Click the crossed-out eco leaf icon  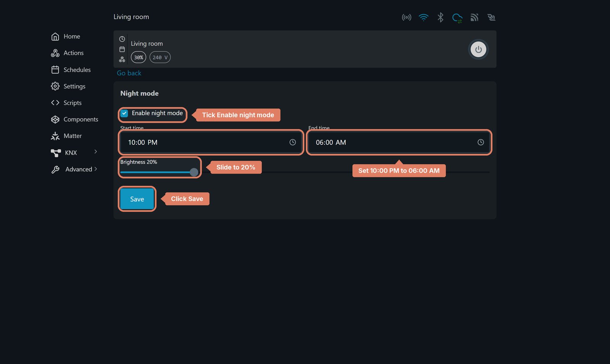(x=491, y=18)
